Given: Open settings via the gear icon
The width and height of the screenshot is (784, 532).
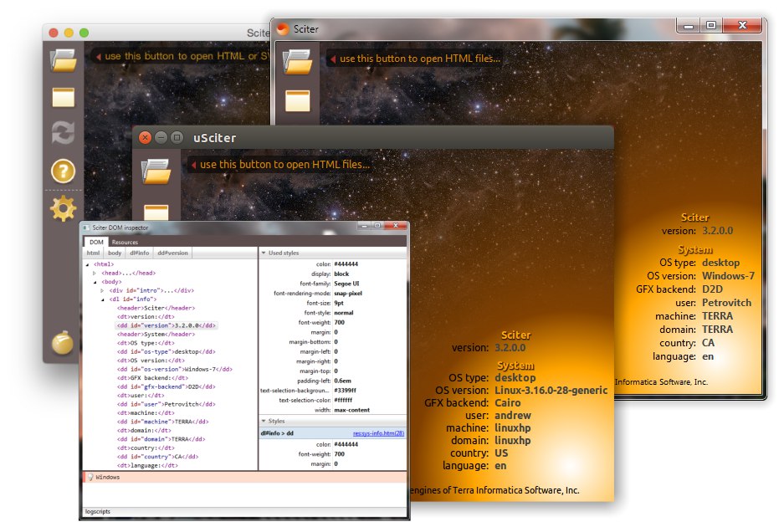Looking at the screenshot, I should (63, 208).
